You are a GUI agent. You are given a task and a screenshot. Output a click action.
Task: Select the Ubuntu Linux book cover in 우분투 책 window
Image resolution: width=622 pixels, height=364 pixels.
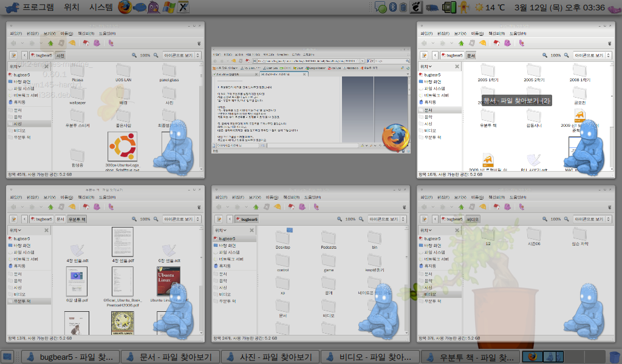tap(169, 281)
